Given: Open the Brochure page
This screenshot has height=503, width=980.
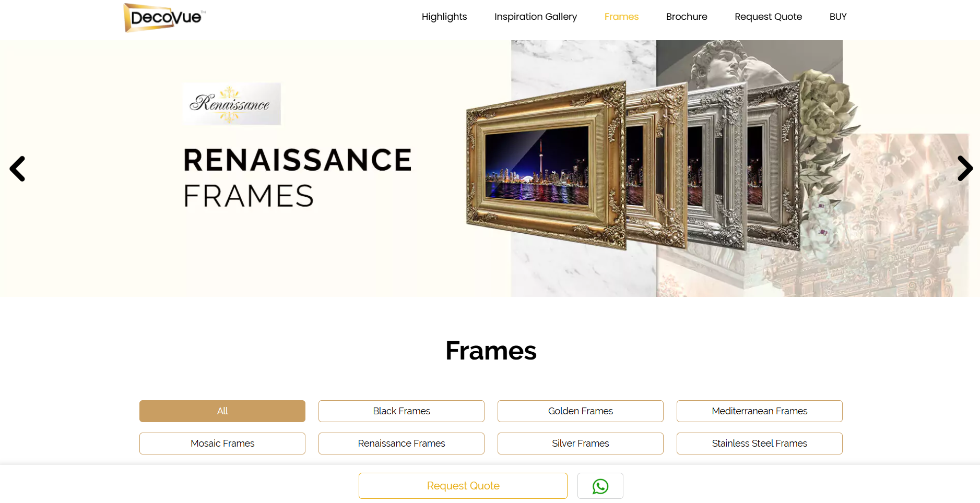Looking at the screenshot, I should tap(686, 17).
